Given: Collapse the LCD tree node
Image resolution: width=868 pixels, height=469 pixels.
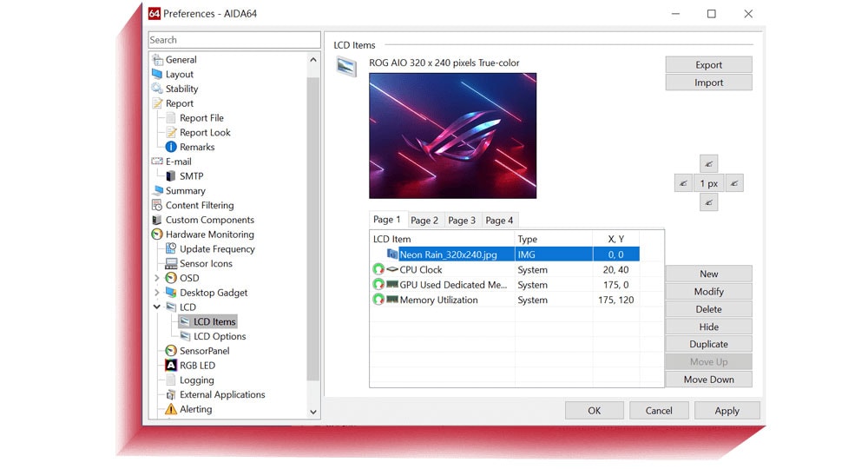Looking at the screenshot, I should [x=156, y=307].
